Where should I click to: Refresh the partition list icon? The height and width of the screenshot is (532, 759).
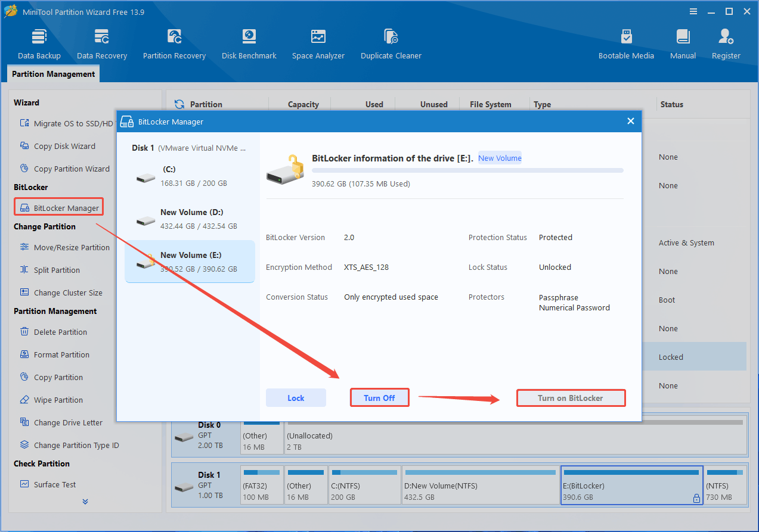[179, 104]
